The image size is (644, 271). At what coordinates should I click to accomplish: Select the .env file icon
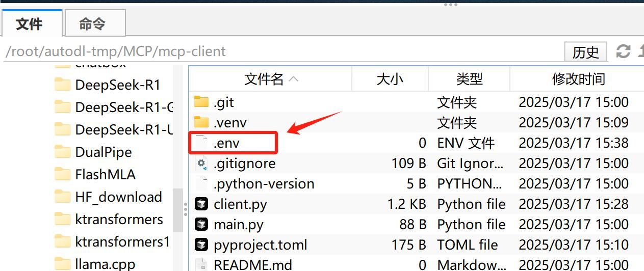(x=202, y=143)
